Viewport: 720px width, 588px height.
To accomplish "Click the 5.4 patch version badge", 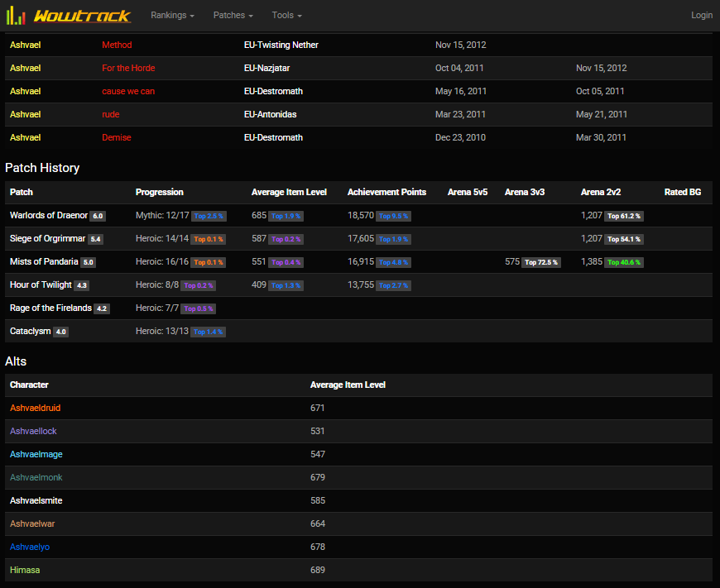I will click(x=95, y=239).
